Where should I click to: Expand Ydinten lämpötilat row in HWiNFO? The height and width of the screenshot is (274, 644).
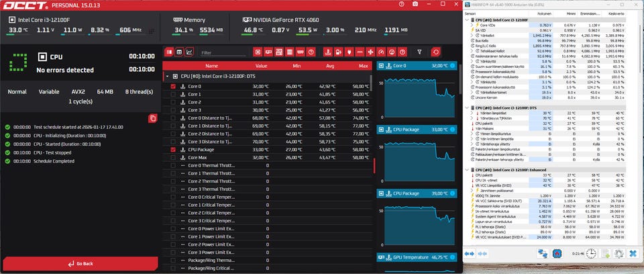pyautogui.click(x=472, y=113)
